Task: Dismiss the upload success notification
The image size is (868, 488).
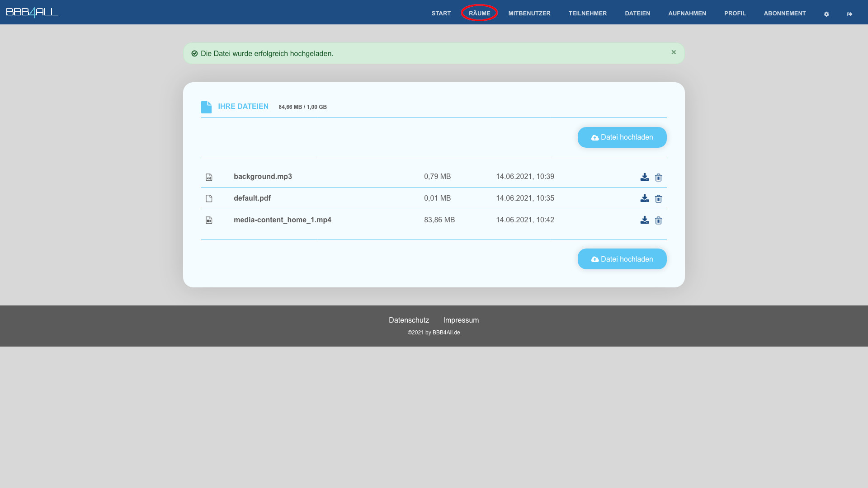Action: tap(674, 52)
